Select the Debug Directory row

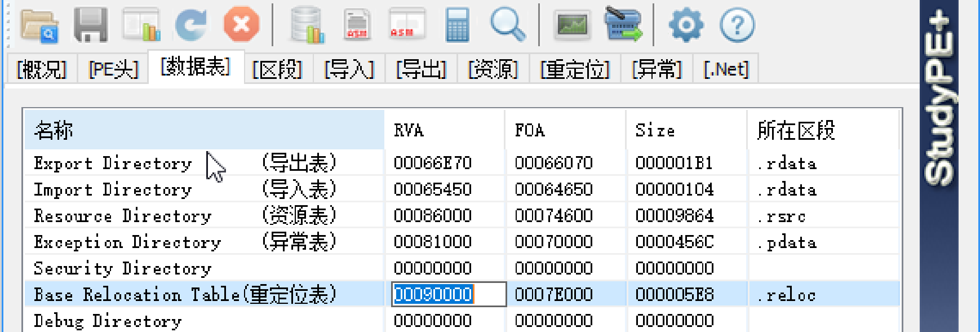coord(462,321)
